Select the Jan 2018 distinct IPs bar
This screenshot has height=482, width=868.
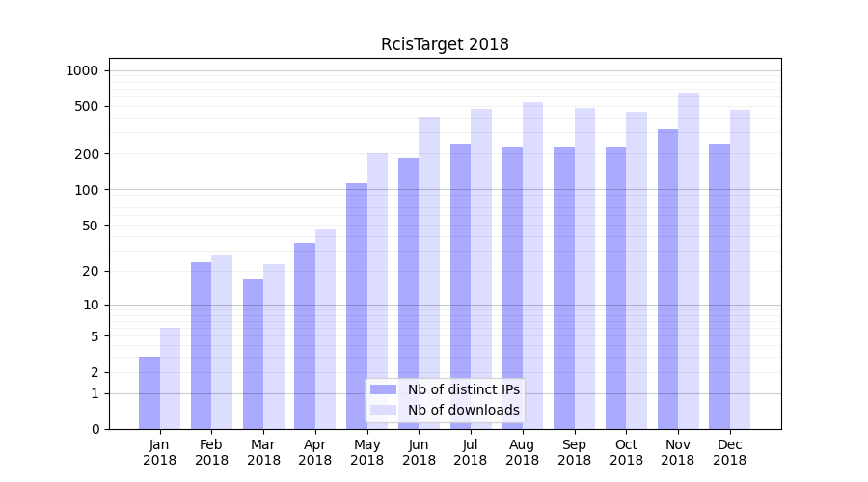click(149, 393)
